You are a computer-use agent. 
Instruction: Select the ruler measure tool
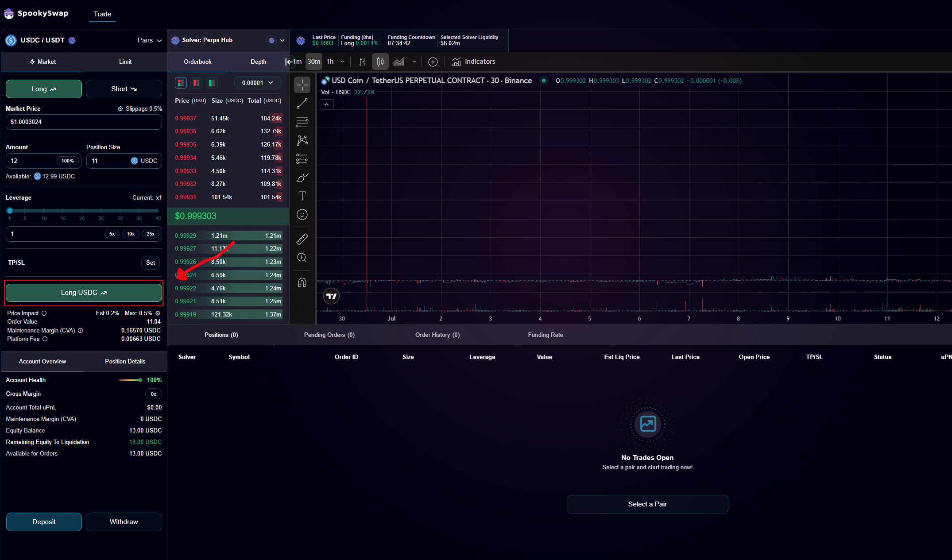pos(302,239)
